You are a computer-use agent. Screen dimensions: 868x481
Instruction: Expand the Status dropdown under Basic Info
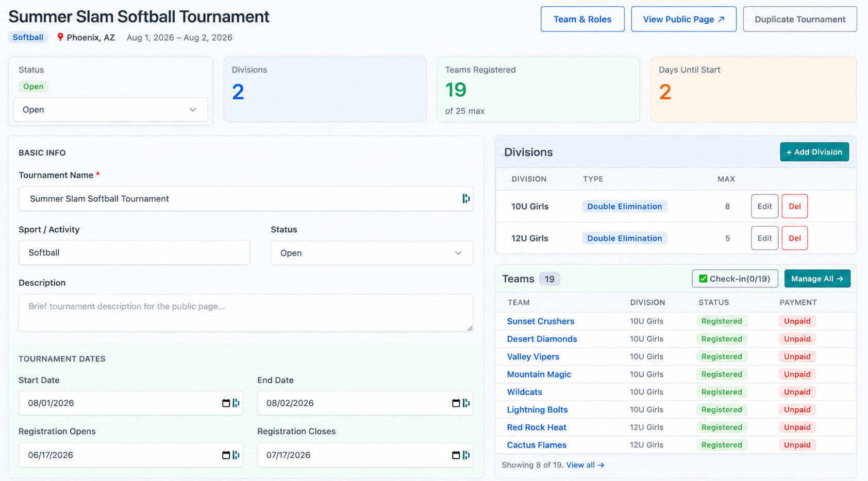(x=372, y=253)
